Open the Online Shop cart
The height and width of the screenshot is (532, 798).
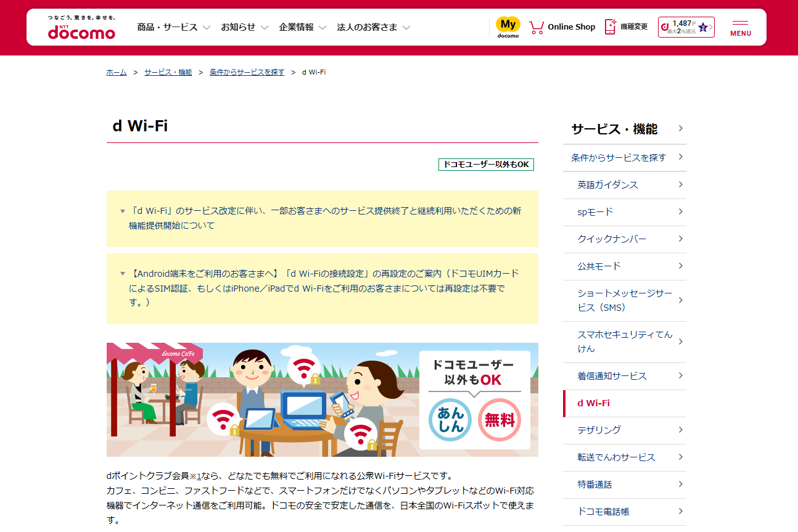562,27
